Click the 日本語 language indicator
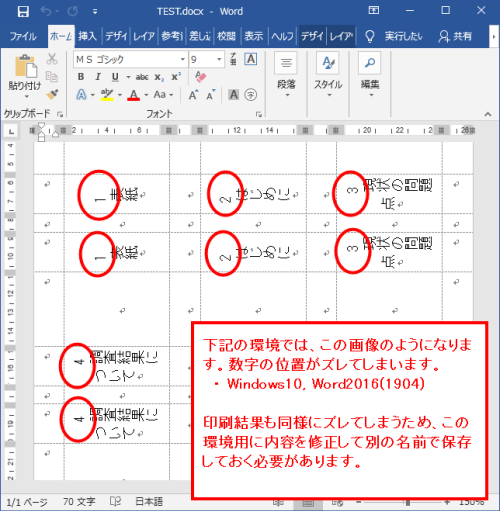 click(x=149, y=502)
